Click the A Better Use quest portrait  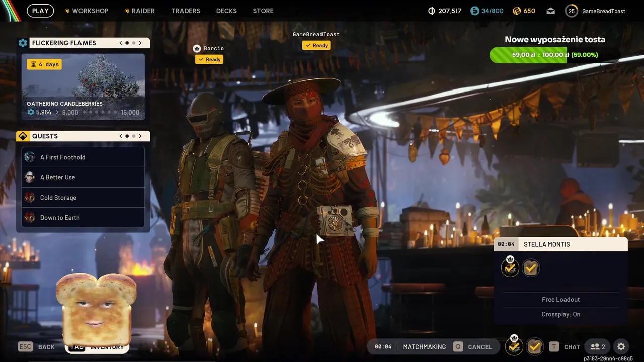30,177
